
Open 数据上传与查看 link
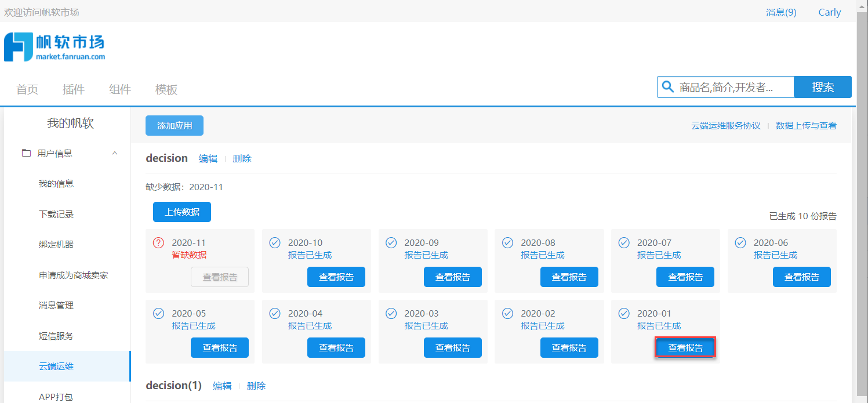coord(806,125)
